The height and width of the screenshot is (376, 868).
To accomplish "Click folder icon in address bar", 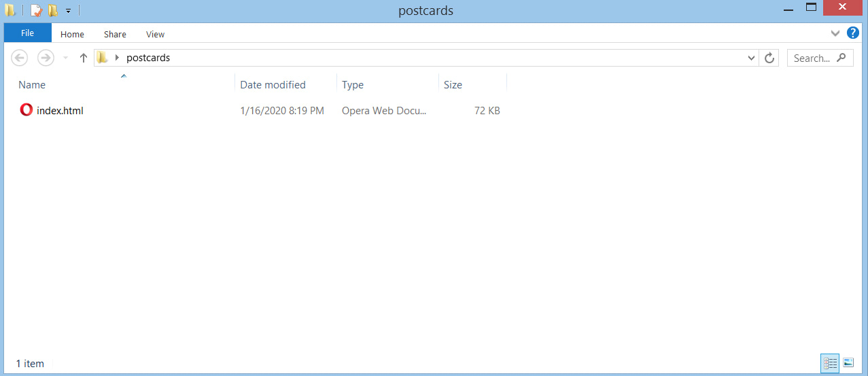I will (102, 58).
